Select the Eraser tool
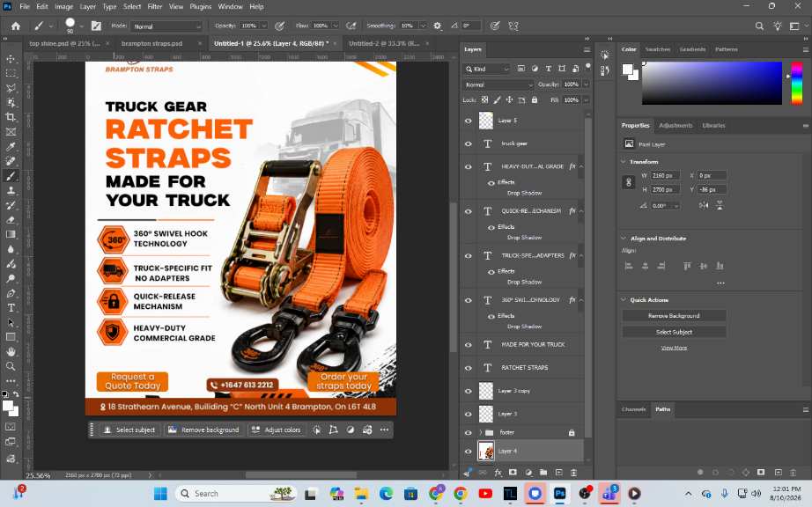 (11, 220)
